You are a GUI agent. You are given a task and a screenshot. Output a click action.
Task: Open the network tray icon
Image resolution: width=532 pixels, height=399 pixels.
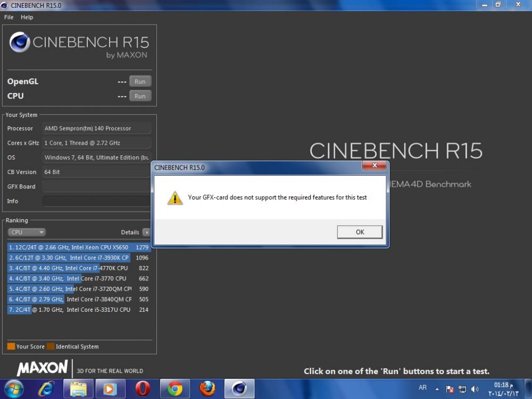[462, 389]
